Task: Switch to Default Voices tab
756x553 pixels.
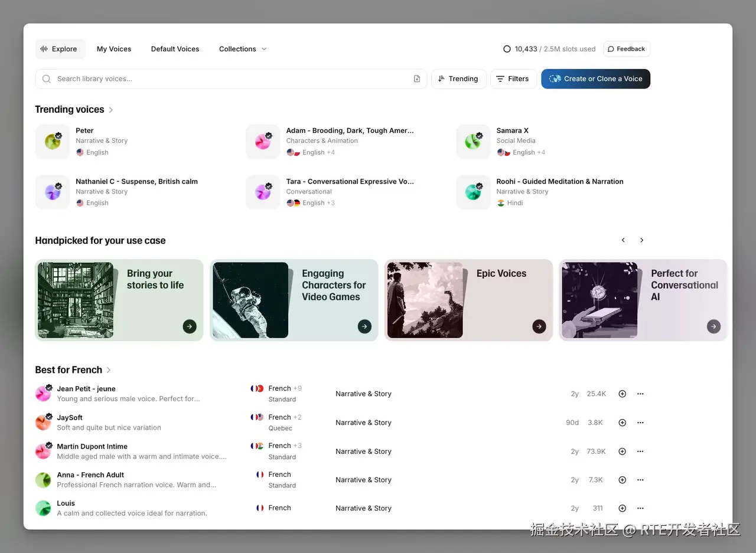Action: click(175, 49)
